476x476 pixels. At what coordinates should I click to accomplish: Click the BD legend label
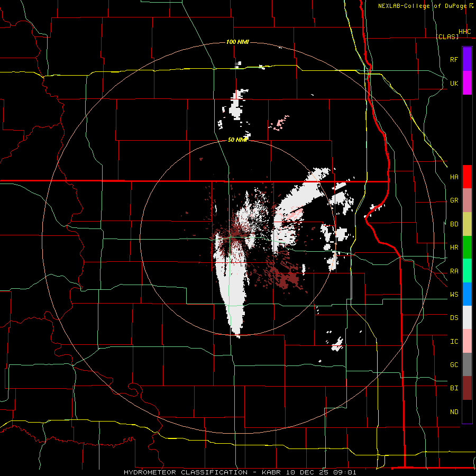coord(454,224)
